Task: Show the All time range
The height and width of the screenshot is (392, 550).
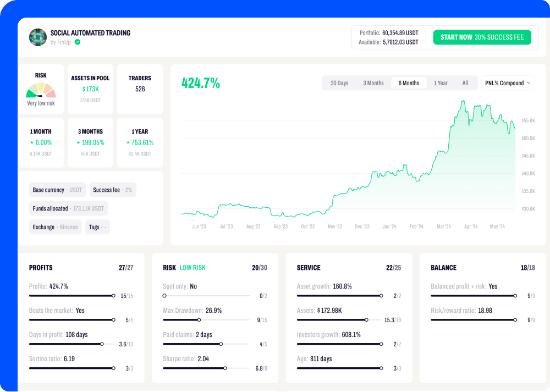Action: tap(465, 83)
